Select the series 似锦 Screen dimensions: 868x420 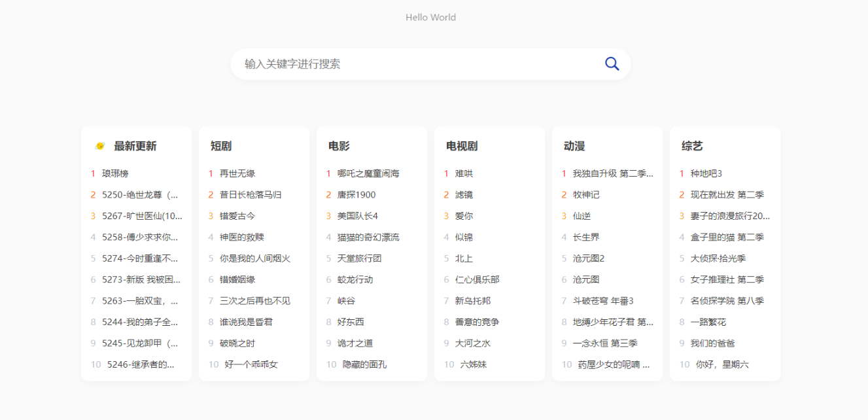pos(464,237)
